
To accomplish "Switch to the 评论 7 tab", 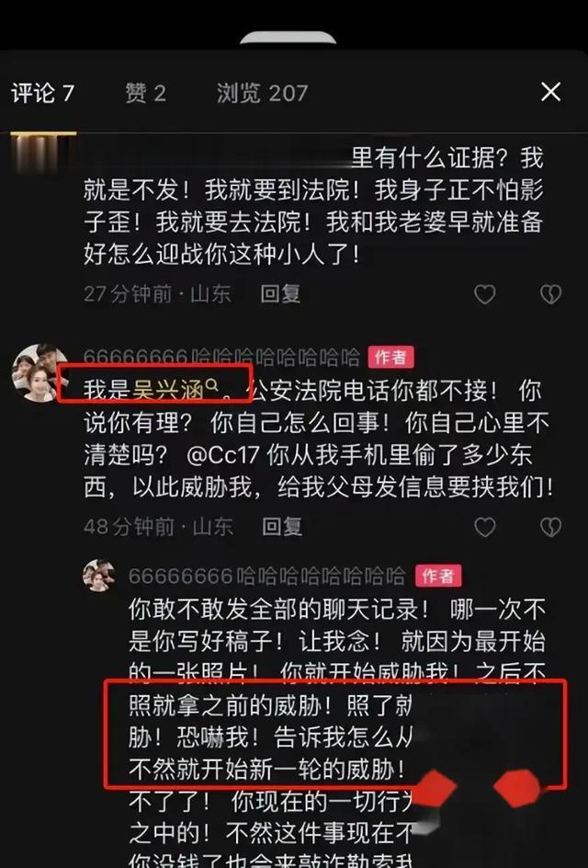I will click(x=42, y=93).
